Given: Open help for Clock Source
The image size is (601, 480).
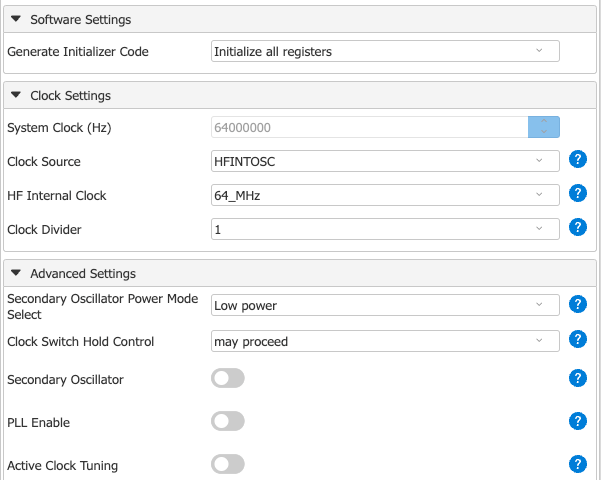Looking at the screenshot, I should point(577,161).
